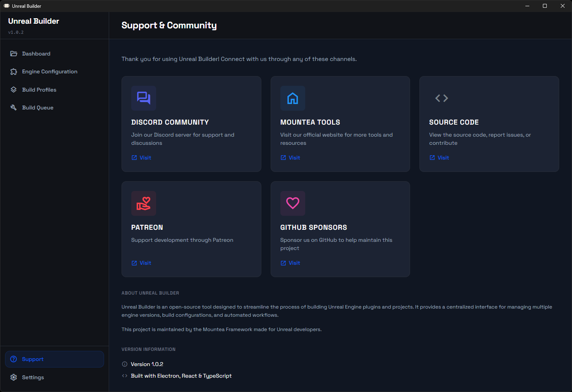
Task: Click code icon beside Built with Electron
Action: pos(125,376)
